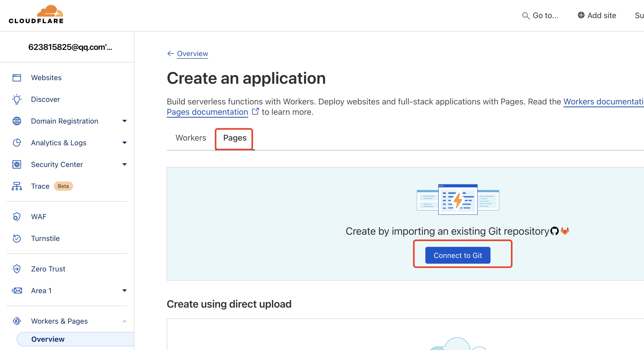
Task: Open Websites in the sidebar
Action: click(46, 78)
